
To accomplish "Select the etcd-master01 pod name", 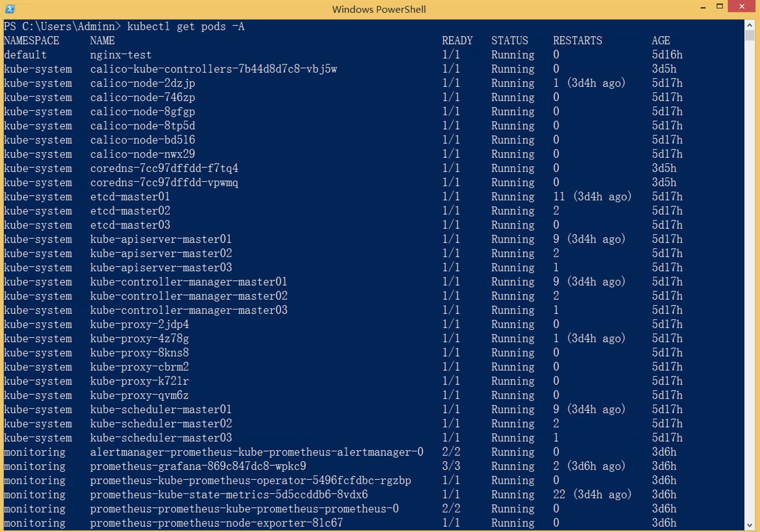I will coord(130,197).
